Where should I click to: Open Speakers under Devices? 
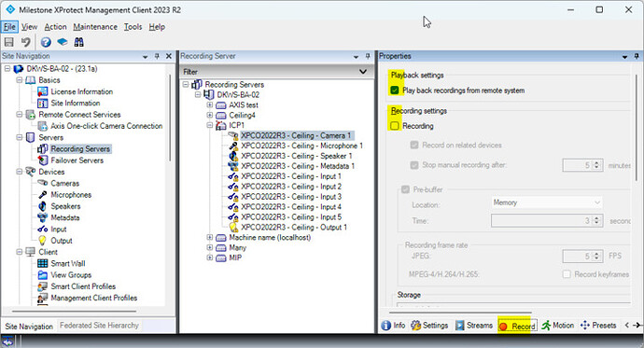[65, 206]
